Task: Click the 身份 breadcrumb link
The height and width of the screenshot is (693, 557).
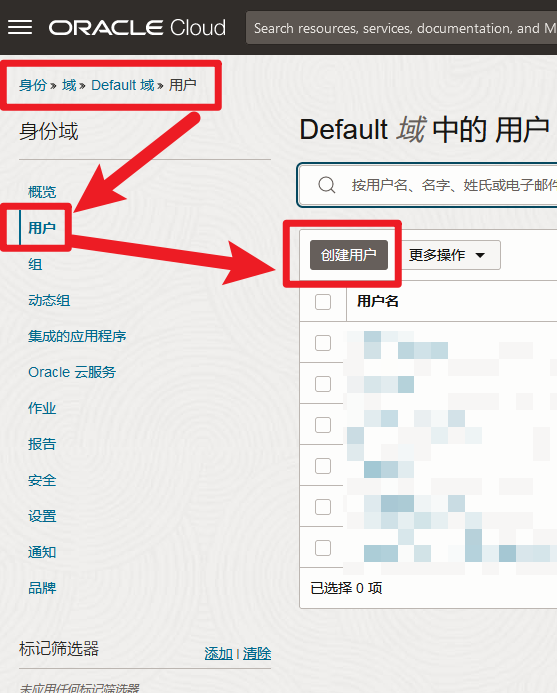Action: coord(33,85)
